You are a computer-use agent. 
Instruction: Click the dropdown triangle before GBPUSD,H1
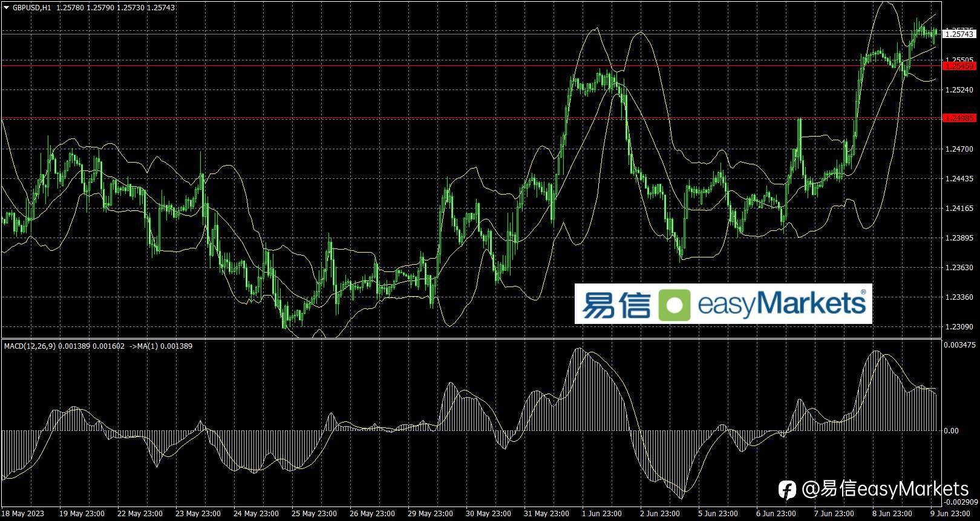point(6,7)
